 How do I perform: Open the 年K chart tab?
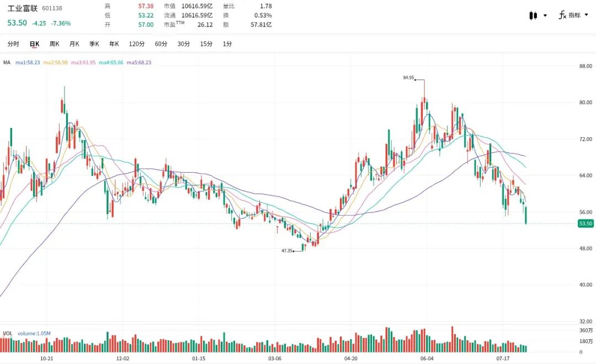pyautogui.click(x=114, y=44)
